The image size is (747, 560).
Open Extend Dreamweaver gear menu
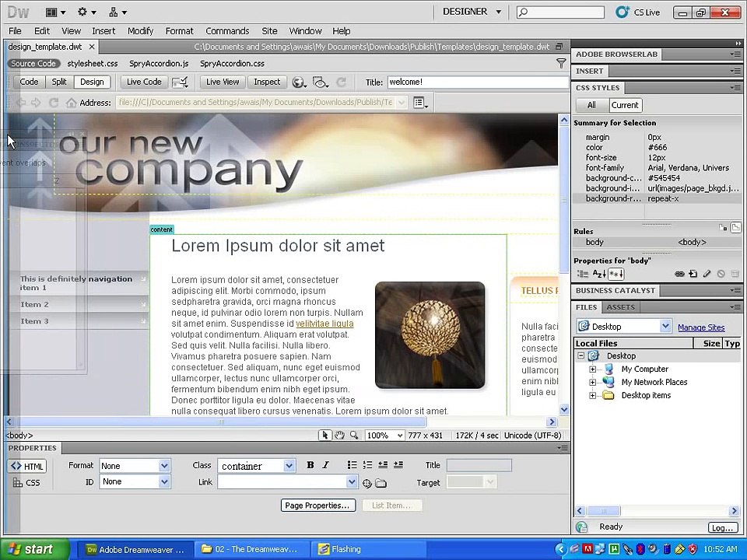(x=86, y=12)
